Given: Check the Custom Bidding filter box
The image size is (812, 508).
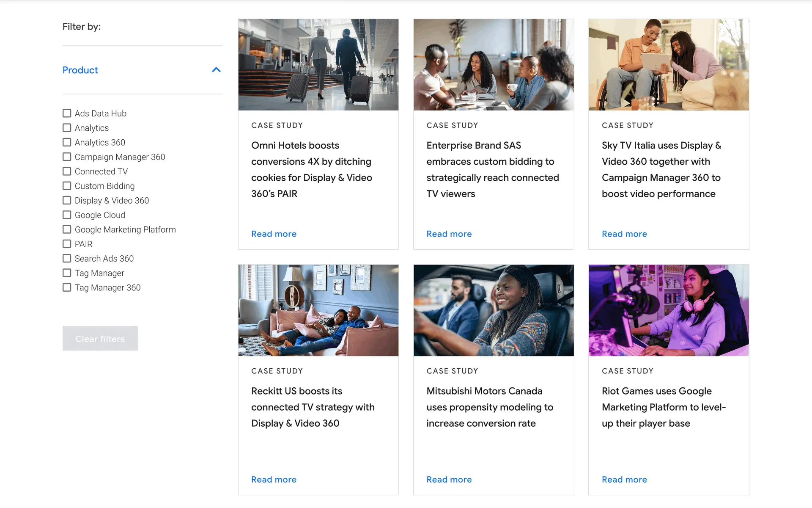Looking at the screenshot, I should tap(67, 186).
